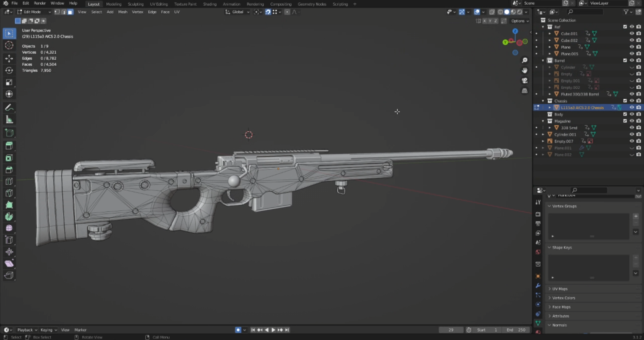Switch to vertex select mode
The height and width of the screenshot is (340, 644).
tap(57, 12)
